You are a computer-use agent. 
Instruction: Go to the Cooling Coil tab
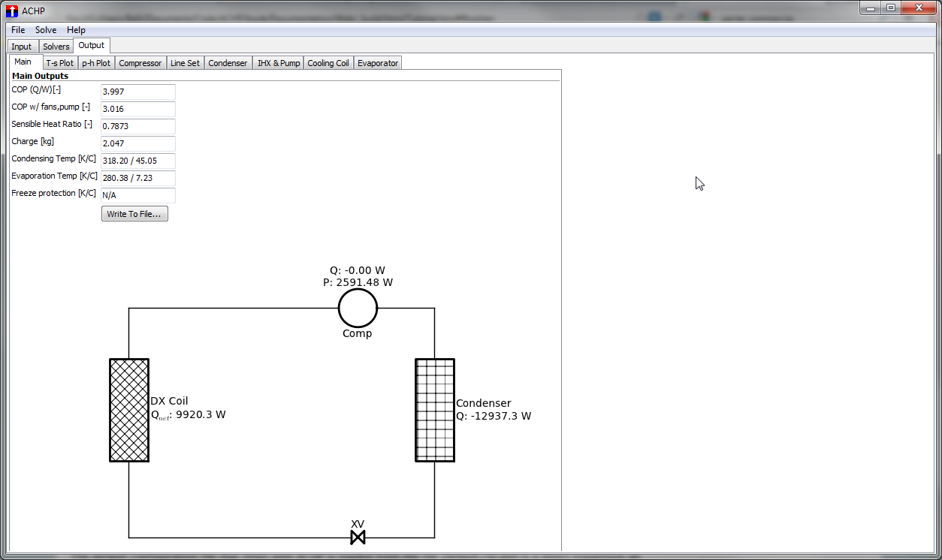point(328,63)
